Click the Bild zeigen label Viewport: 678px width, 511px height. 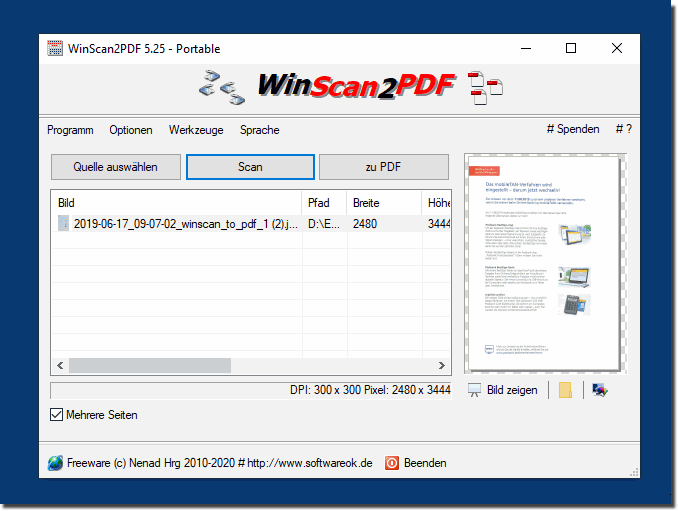[512, 390]
